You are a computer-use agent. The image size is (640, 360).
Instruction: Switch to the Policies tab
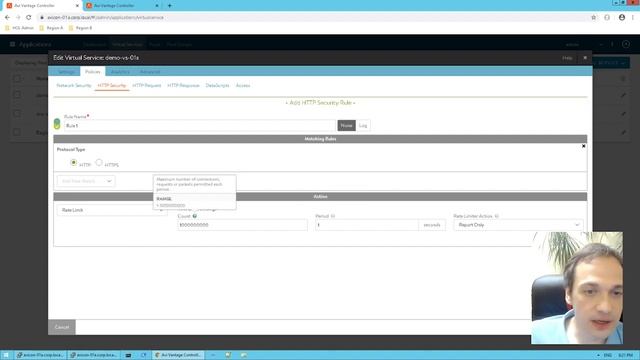click(x=93, y=71)
